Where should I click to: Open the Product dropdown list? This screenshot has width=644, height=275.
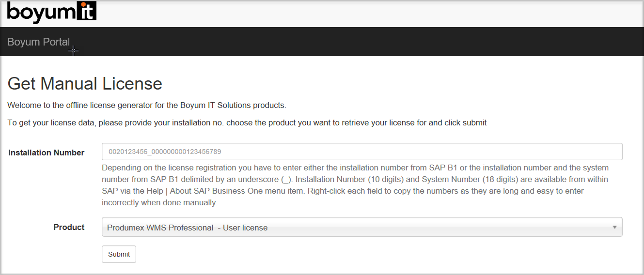coord(361,227)
